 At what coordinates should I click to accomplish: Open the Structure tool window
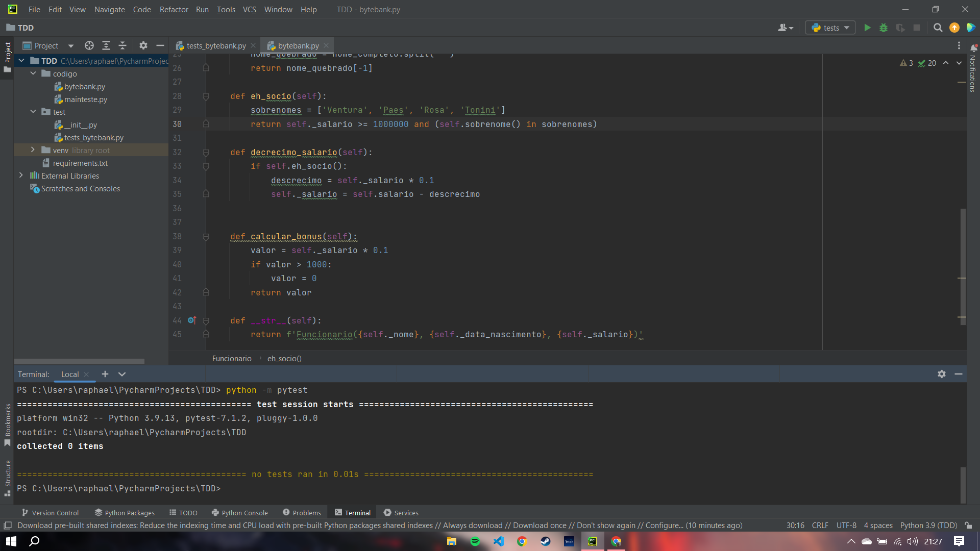click(x=7, y=478)
